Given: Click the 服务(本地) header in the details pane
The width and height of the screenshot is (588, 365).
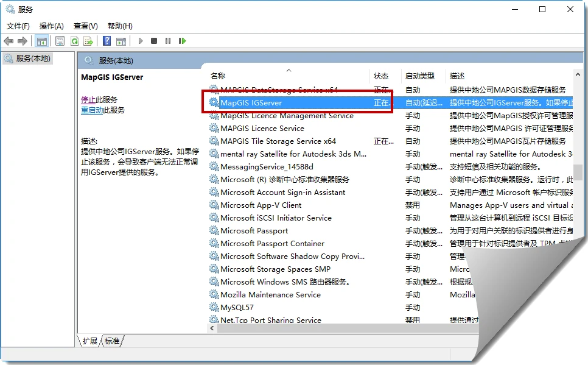Looking at the screenshot, I should pyautogui.click(x=116, y=60).
